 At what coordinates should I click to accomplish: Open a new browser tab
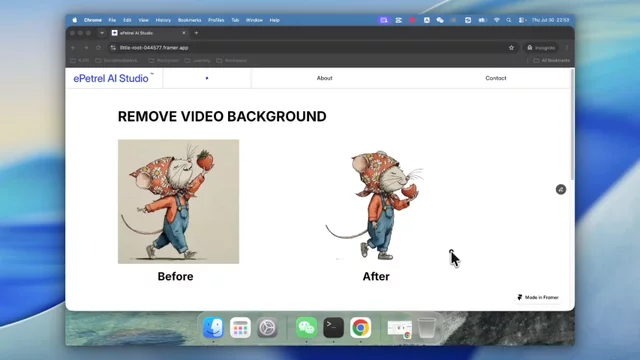[x=196, y=33]
